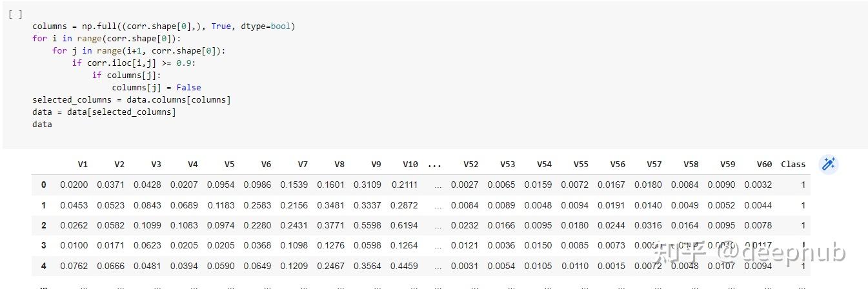Screen dimensions: 868x291
Task: Click the code line defining selected_columns
Action: pyautogui.click(x=132, y=100)
